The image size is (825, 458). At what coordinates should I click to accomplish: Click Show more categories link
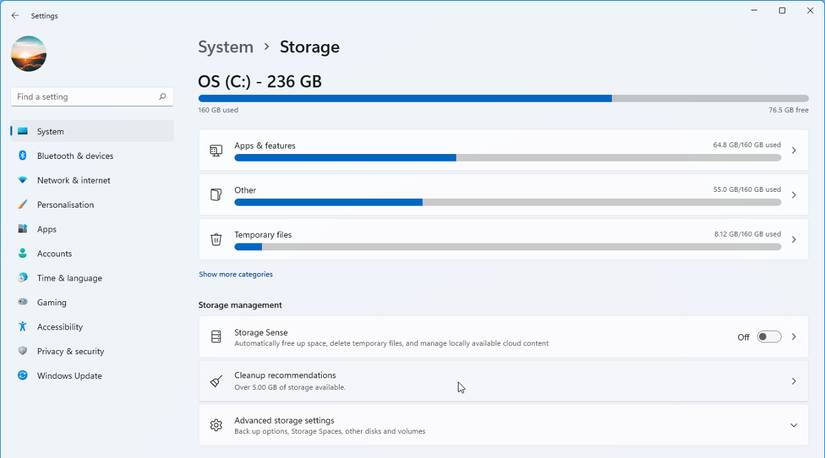pyautogui.click(x=236, y=274)
